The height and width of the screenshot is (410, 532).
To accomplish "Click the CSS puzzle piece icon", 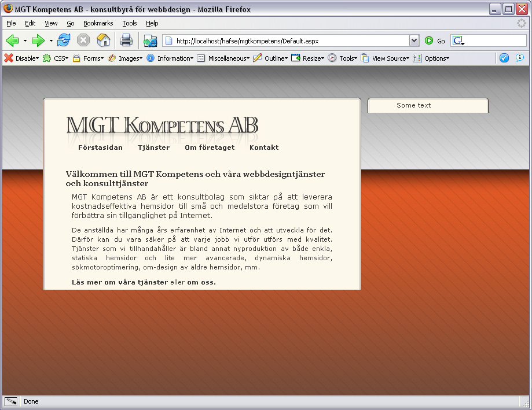I will coord(47,58).
